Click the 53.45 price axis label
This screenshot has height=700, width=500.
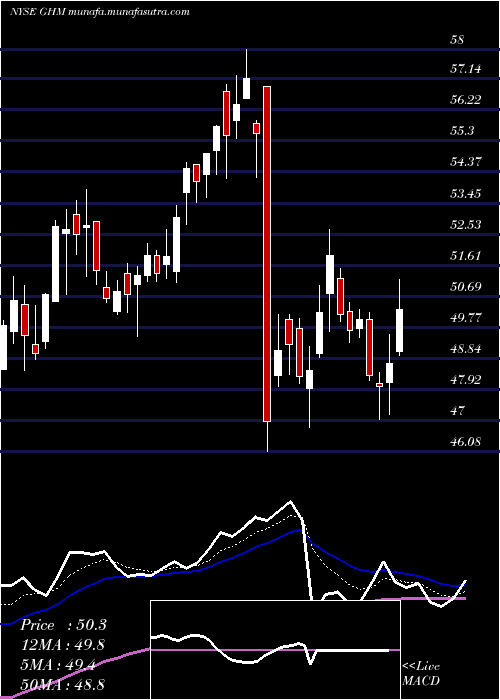466,193
